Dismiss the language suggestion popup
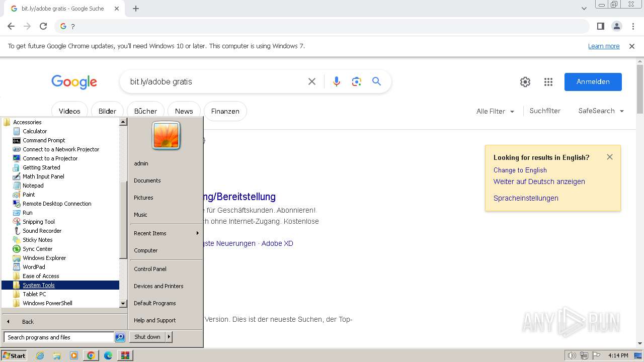Image resolution: width=644 pixels, height=362 pixels. [x=610, y=157]
